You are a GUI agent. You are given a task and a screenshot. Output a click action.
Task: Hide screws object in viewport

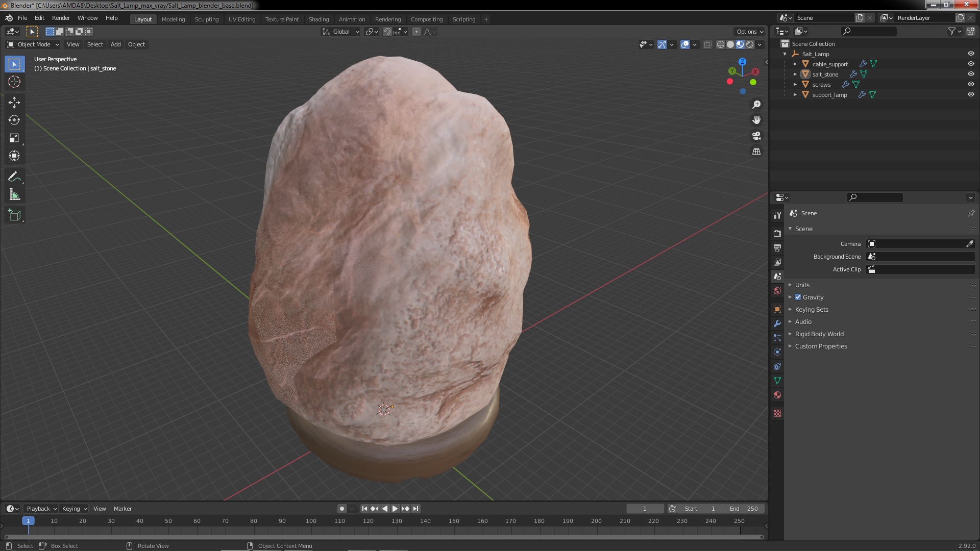click(971, 84)
